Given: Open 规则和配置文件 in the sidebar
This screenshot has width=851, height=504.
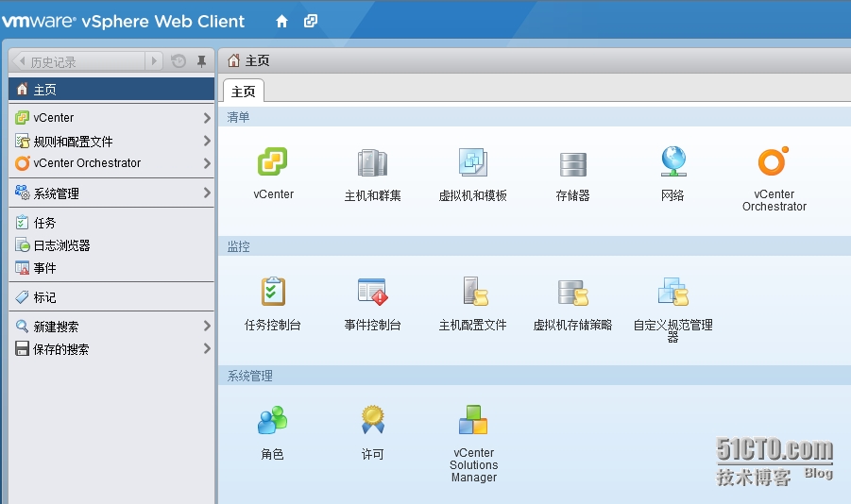Looking at the screenshot, I should pos(111,141).
